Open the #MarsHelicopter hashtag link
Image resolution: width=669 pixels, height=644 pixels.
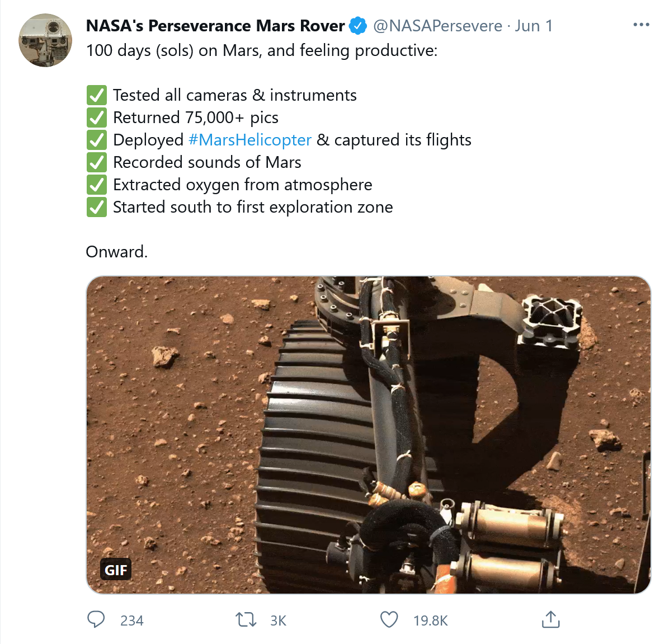[249, 140]
